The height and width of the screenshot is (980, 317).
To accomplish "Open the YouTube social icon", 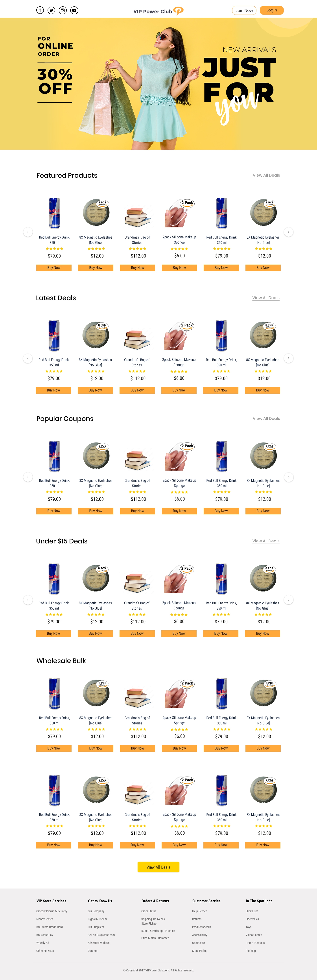I will point(74,10).
